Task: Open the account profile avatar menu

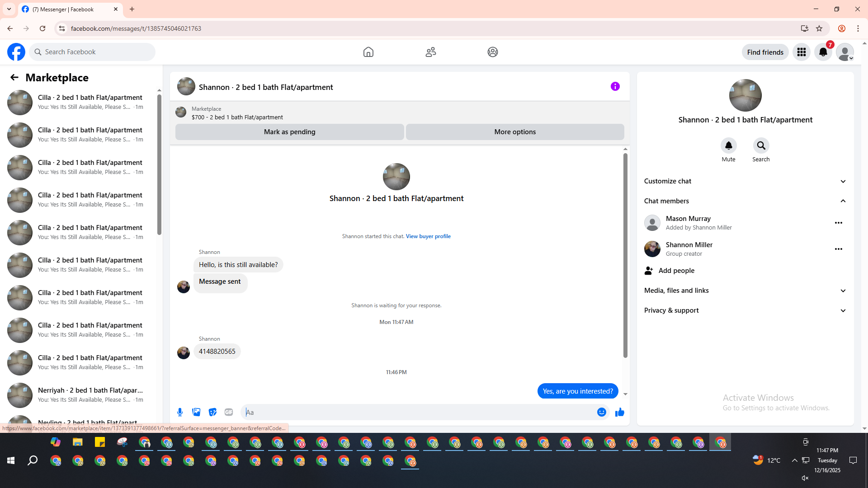Action: pos(845,52)
